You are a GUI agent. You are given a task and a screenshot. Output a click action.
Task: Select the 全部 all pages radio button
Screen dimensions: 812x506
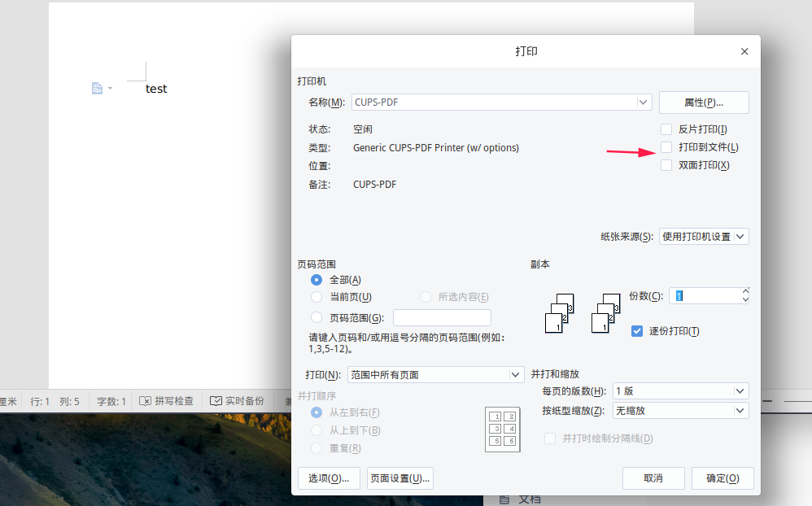coord(317,280)
